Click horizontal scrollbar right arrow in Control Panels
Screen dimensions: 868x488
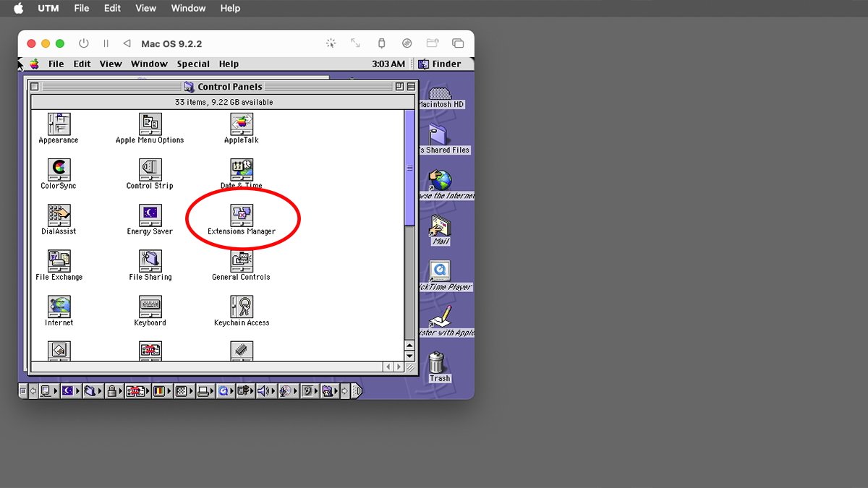(399, 367)
